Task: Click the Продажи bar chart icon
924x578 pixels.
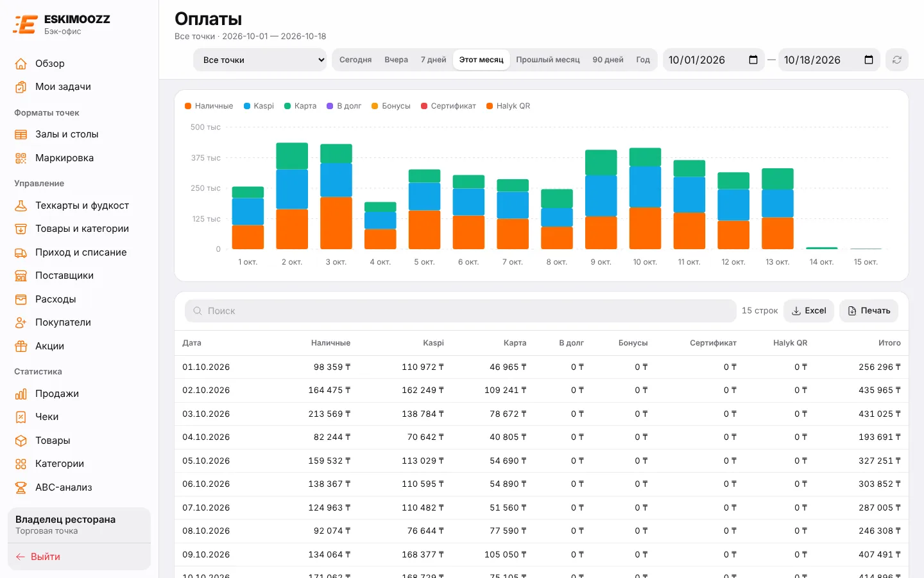Action: [21, 394]
